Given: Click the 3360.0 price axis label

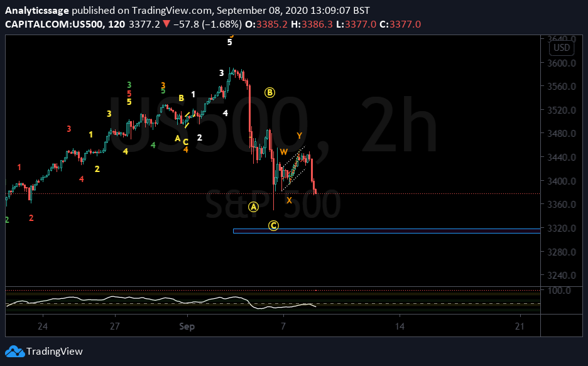Looking at the screenshot, I should coord(561,205).
